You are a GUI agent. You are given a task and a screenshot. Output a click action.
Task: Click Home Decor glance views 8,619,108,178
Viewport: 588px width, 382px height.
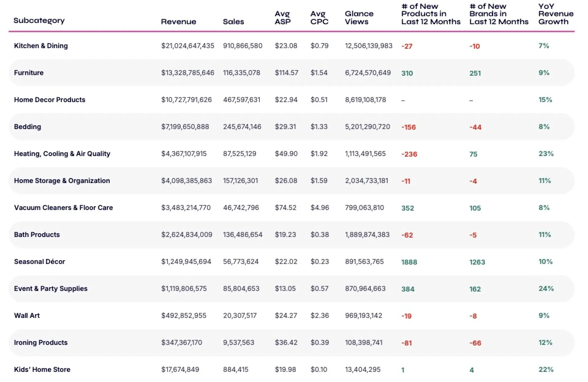click(366, 100)
